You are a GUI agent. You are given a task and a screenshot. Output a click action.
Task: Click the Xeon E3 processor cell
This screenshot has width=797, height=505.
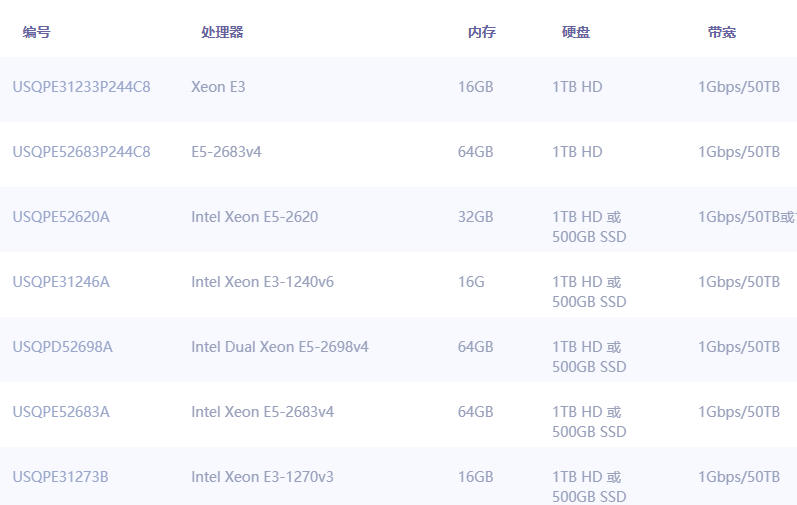[x=218, y=87]
